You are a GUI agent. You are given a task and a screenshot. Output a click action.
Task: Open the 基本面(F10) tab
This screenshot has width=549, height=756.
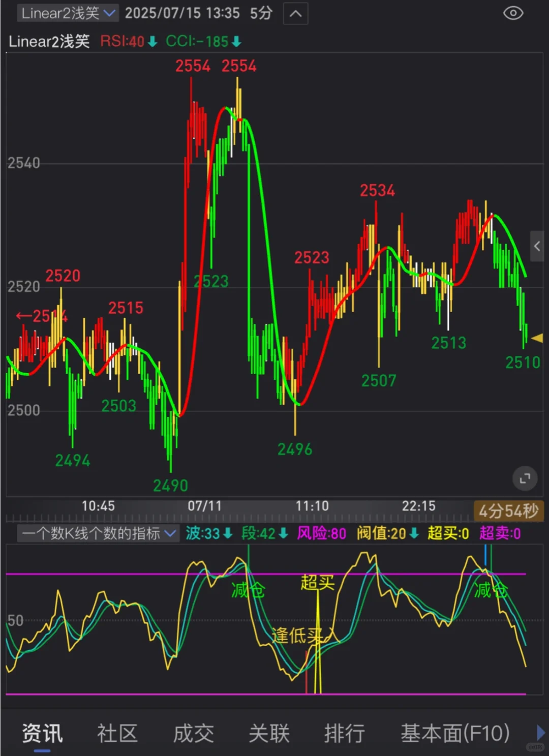coord(454,732)
